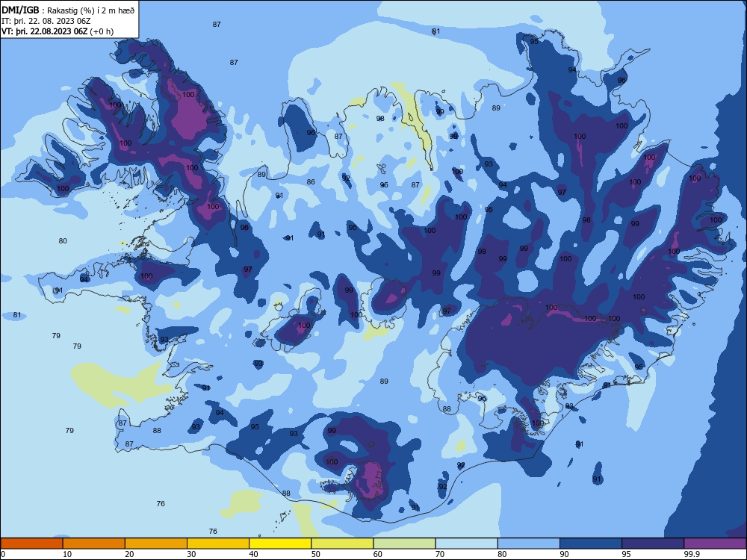747x560 pixels.
Task: Click the dark blue 90–95 legend segment
Action: tap(591, 544)
